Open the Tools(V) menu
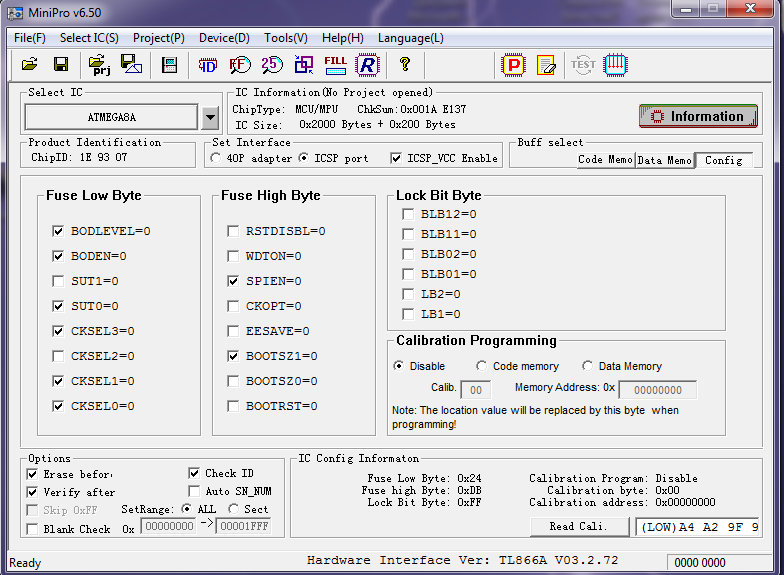The width and height of the screenshot is (784, 575). tap(285, 38)
